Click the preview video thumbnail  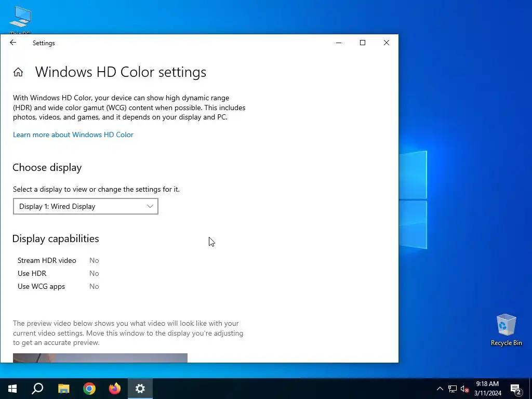click(100, 358)
